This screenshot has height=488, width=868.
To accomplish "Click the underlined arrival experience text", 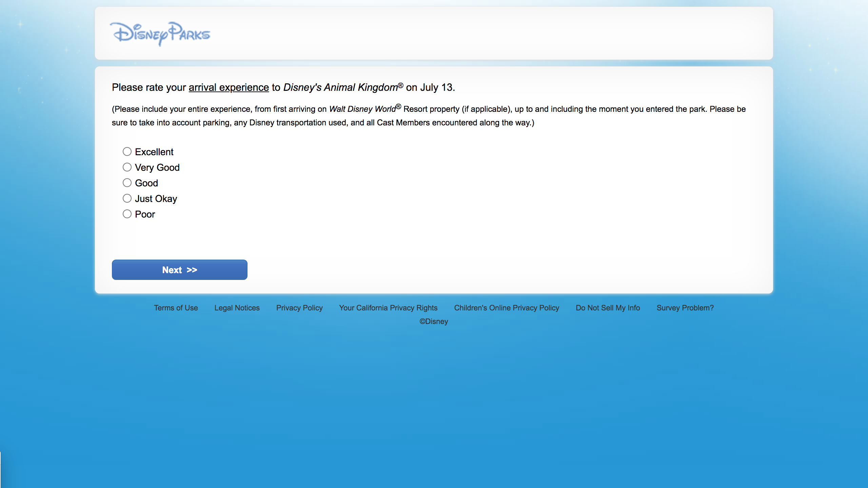I will (229, 87).
